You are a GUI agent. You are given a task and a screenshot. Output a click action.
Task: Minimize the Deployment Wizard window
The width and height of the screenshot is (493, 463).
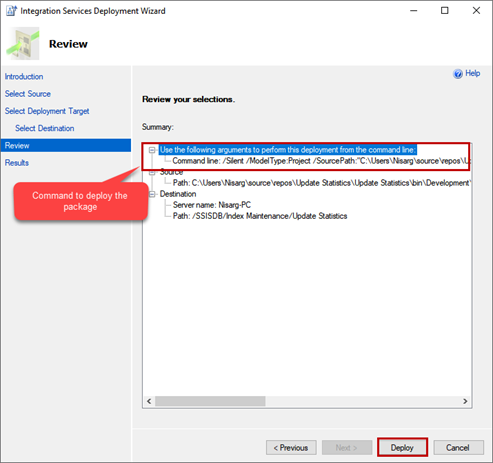[414, 11]
